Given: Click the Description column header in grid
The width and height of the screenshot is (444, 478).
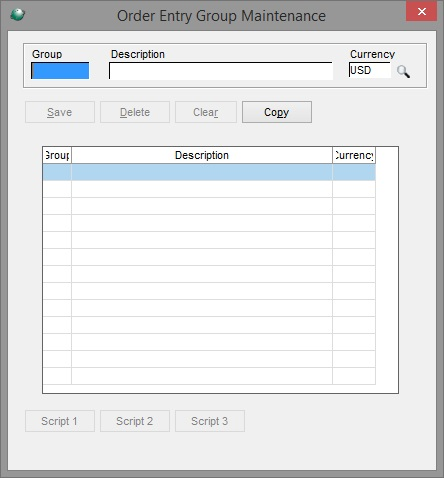Looking at the screenshot, I should 202,155.
